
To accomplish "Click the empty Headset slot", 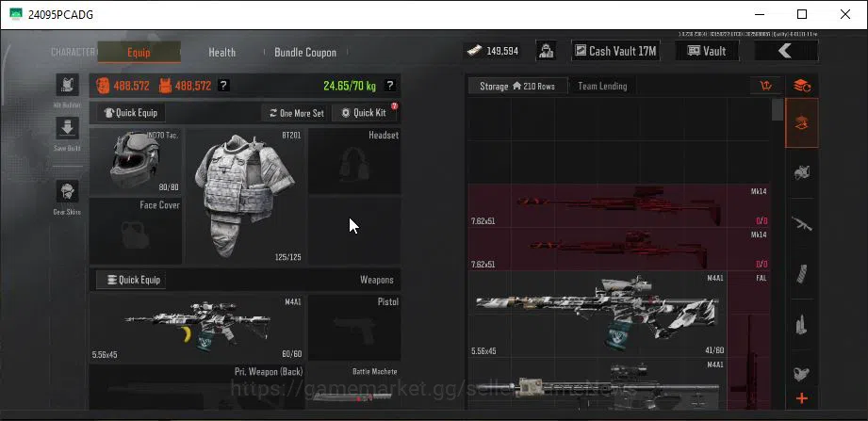I will 354,162.
